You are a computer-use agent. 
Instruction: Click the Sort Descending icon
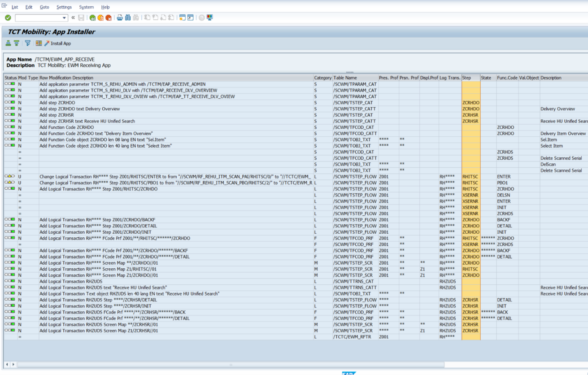coord(17,44)
